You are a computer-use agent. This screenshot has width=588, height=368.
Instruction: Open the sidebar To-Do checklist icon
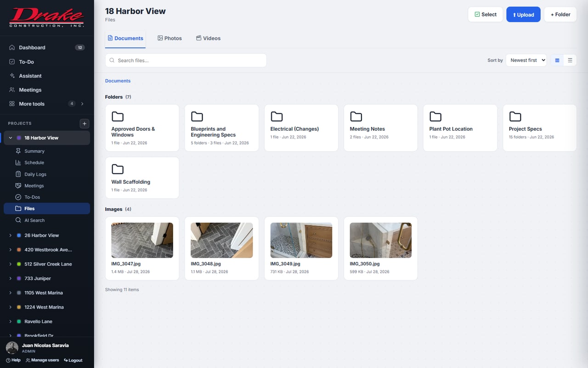pyautogui.click(x=12, y=62)
